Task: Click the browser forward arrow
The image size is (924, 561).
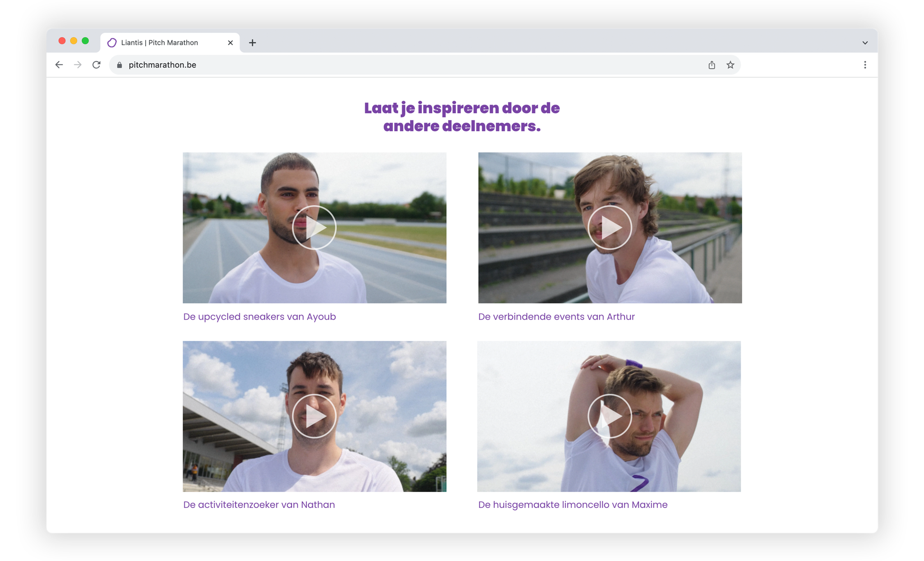Action: tap(78, 65)
